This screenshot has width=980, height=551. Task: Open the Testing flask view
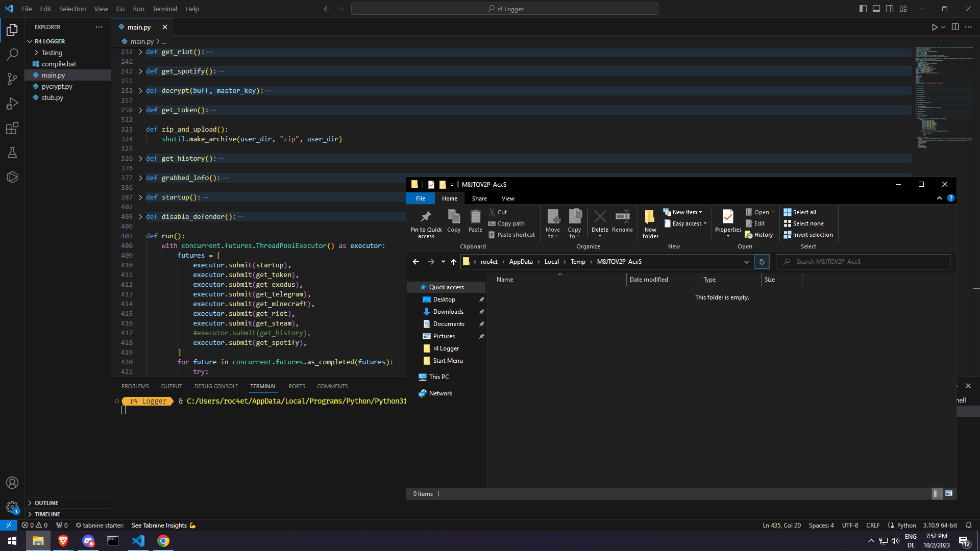pos(12,153)
